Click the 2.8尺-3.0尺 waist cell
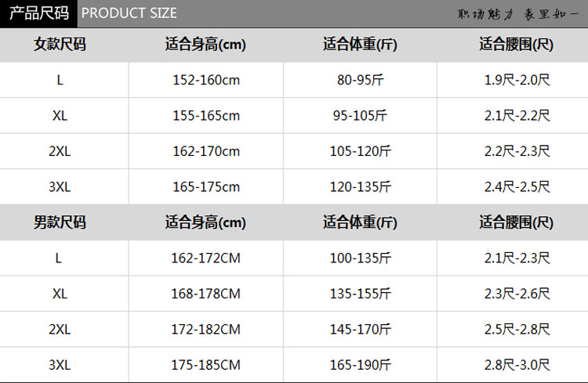The image size is (588, 383). (x=516, y=365)
